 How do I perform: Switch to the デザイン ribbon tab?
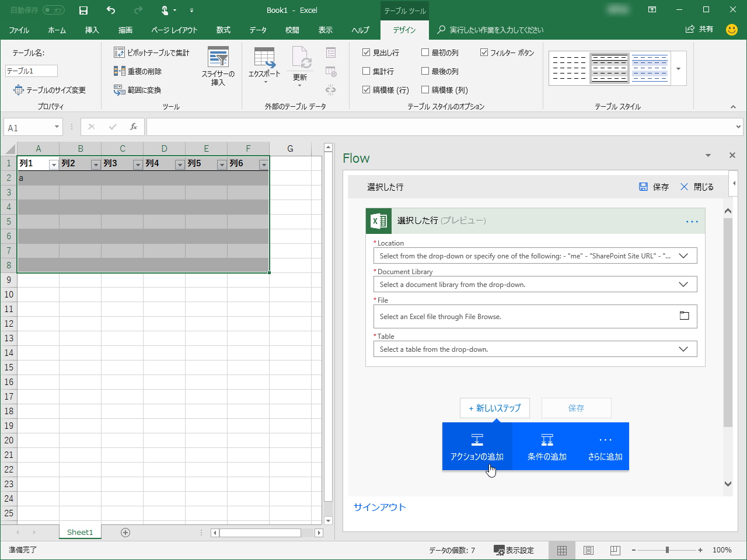[x=404, y=30]
